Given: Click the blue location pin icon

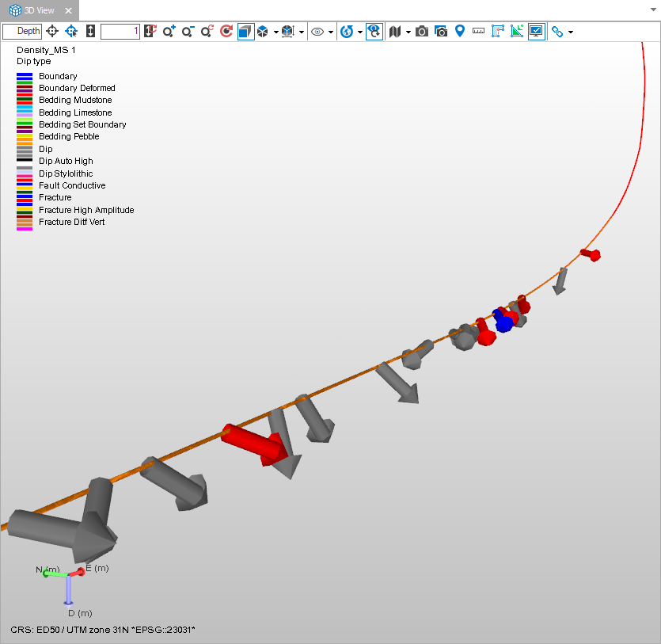Looking at the screenshot, I should click(x=460, y=32).
